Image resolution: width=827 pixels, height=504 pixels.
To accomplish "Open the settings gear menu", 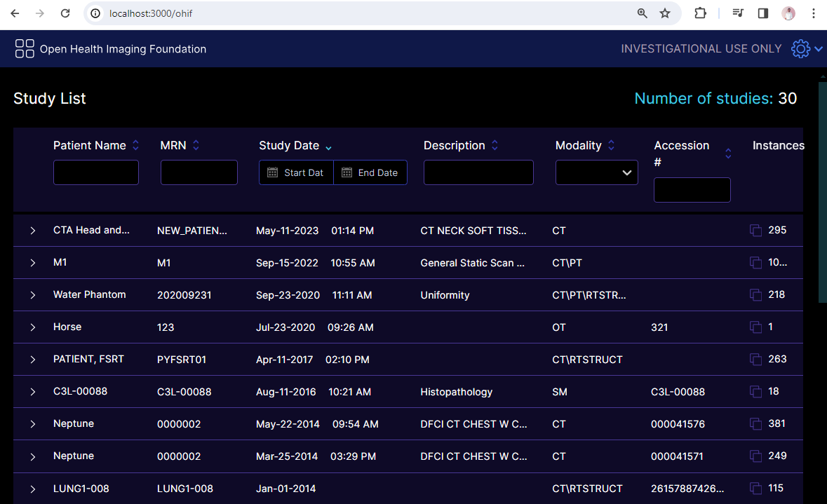I will 800,49.
